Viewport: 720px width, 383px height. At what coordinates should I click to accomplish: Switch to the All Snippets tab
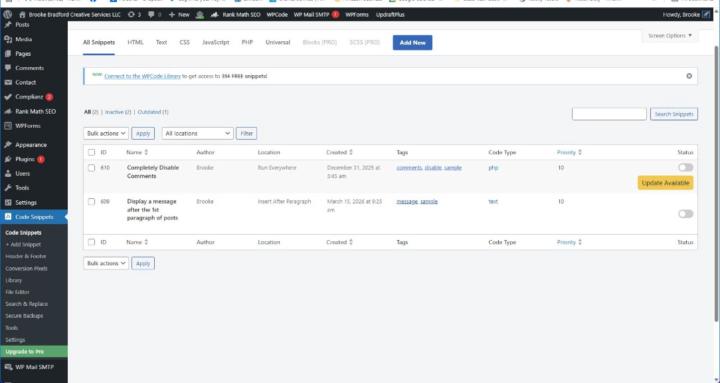99,43
